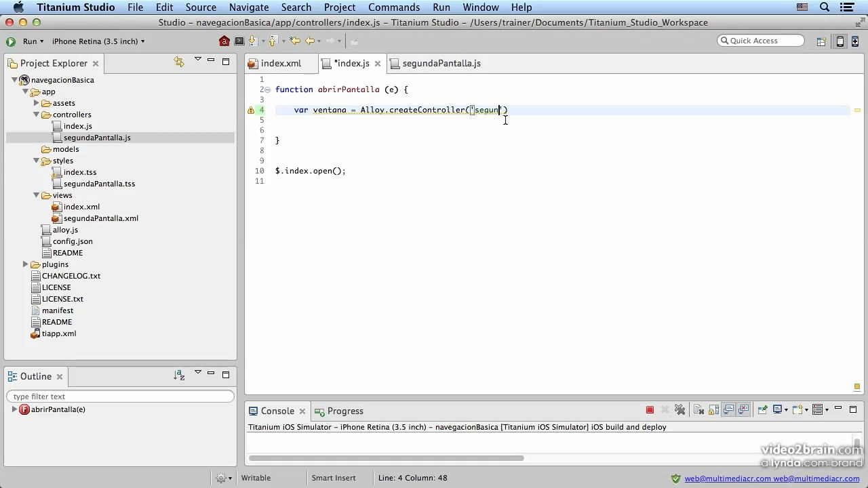
Task: Close the Console tab
Action: pos(302,411)
